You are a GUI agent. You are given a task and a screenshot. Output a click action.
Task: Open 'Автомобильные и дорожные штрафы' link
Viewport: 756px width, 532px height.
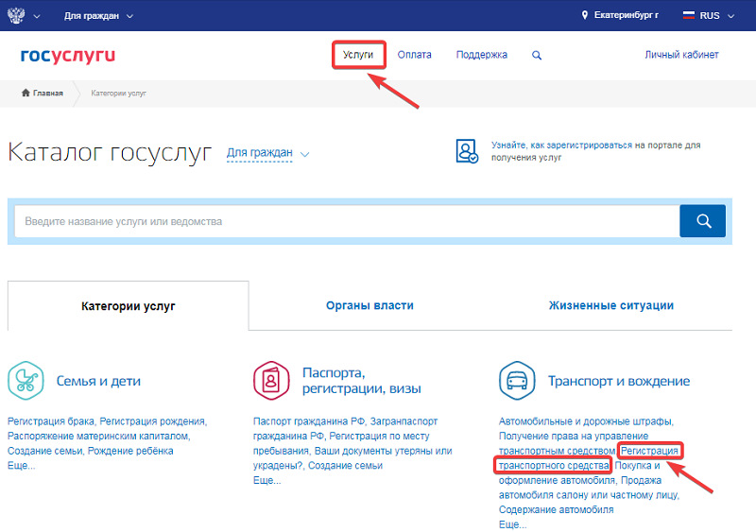pos(585,421)
